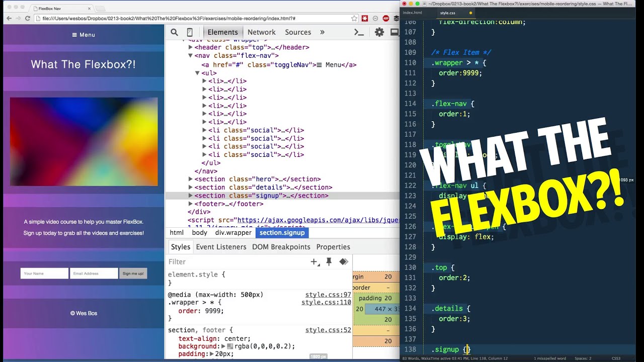This screenshot has height=362, width=644.
Task: Click the a class="toggleNav" DOM row
Action: 279,65
